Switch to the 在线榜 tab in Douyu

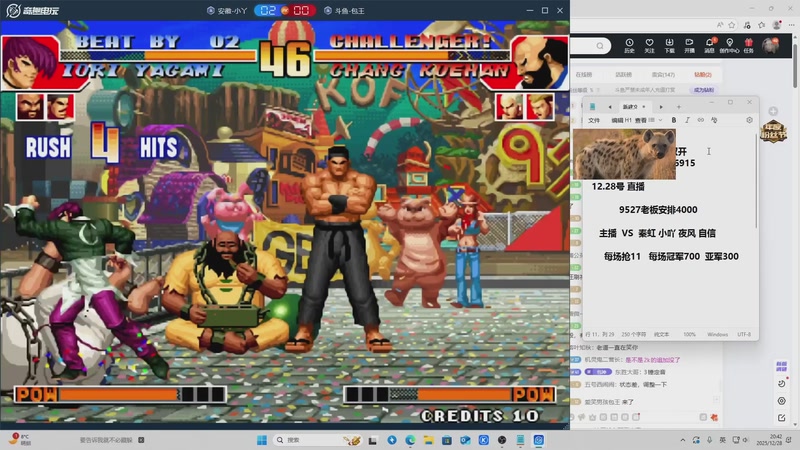[584, 74]
